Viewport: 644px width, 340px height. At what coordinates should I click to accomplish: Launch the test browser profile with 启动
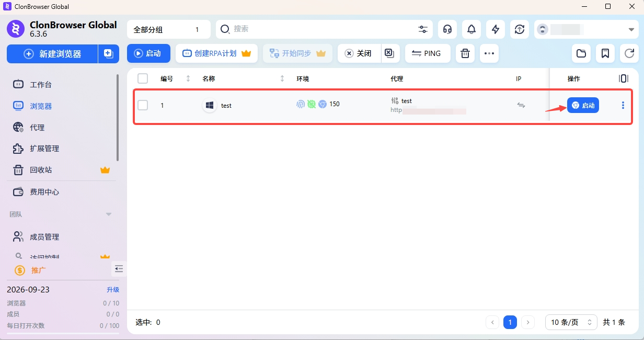(583, 105)
